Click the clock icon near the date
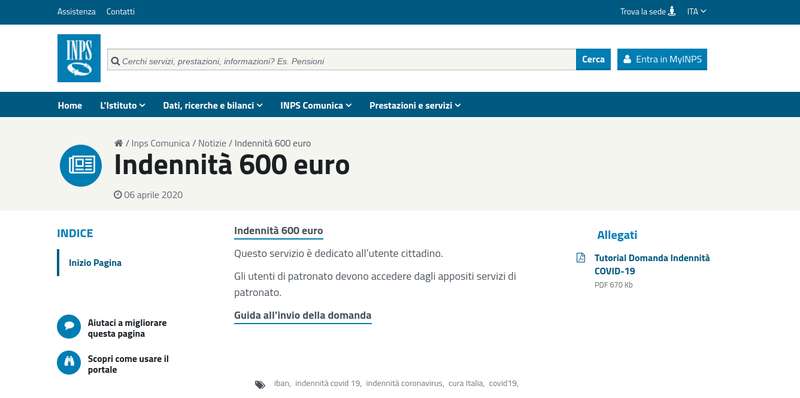This screenshot has height=398, width=800. [x=118, y=194]
